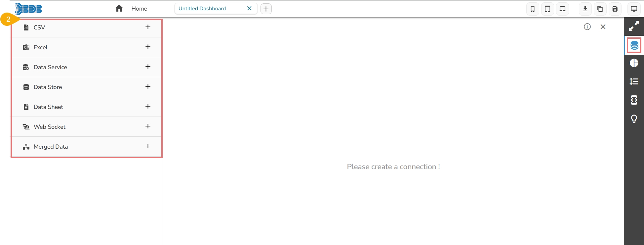Click the expand fullscreen arrows icon
Screen dimensions: 644x245
click(x=634, y=26)
